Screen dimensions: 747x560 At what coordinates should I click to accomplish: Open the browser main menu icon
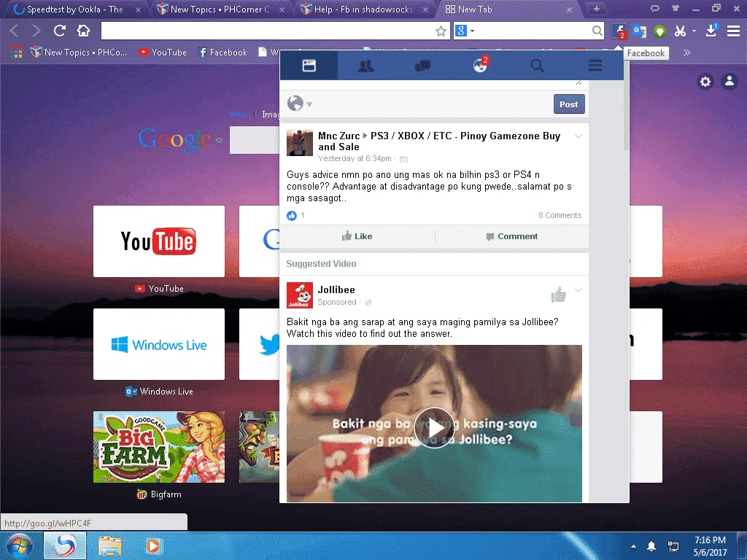pos(733,31)
